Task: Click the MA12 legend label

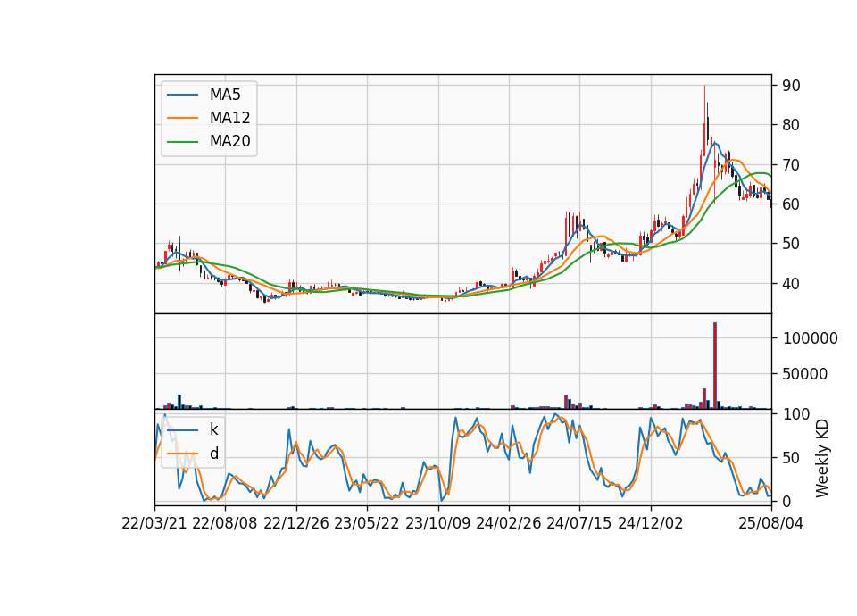Action: click(x=229, y=118)
